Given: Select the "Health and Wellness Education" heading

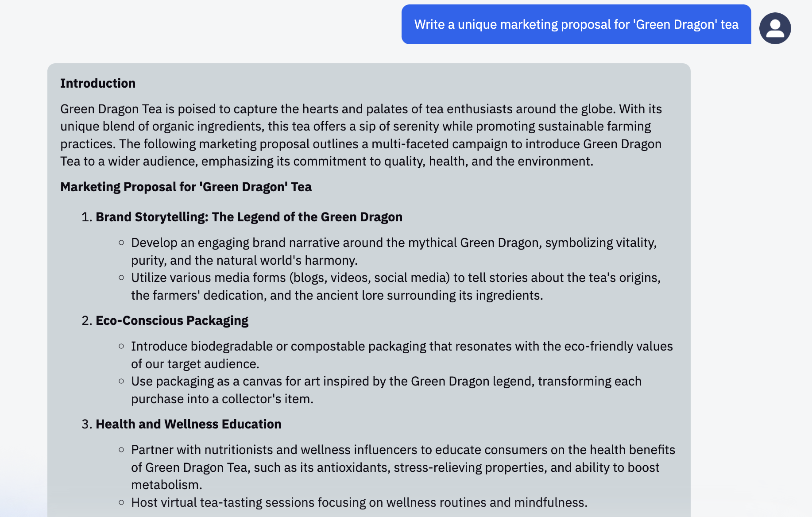Looking at the screenshot, I should 189,424.
